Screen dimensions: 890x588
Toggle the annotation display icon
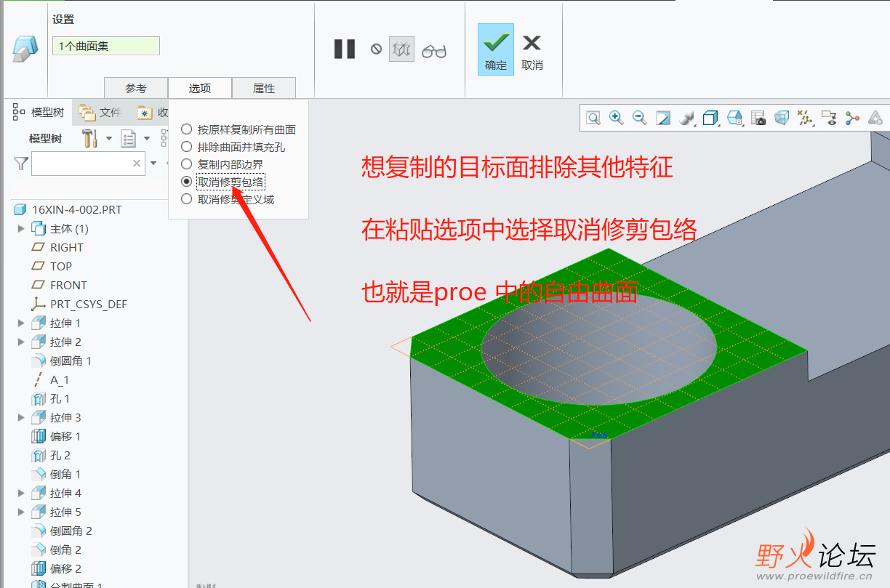point(829,118)
